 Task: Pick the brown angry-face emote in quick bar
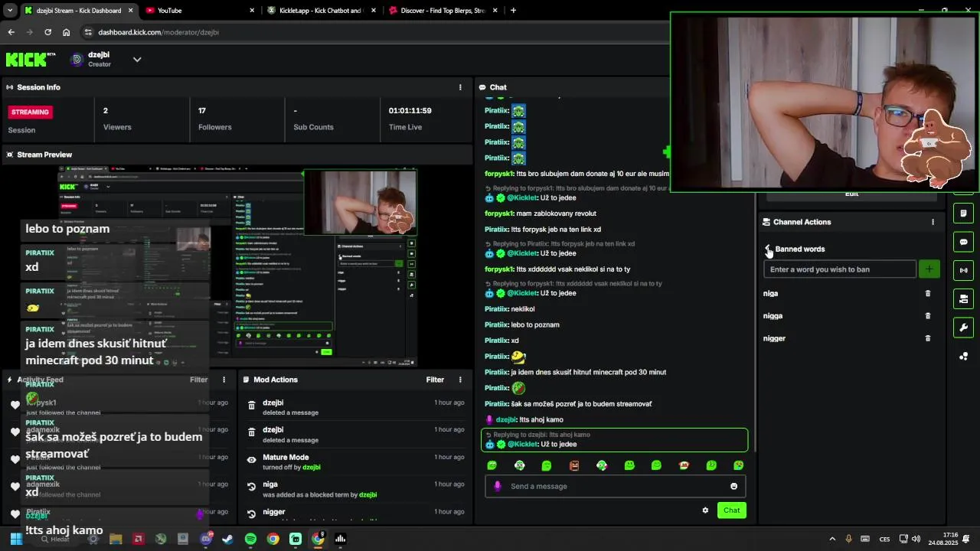point(574,465)
